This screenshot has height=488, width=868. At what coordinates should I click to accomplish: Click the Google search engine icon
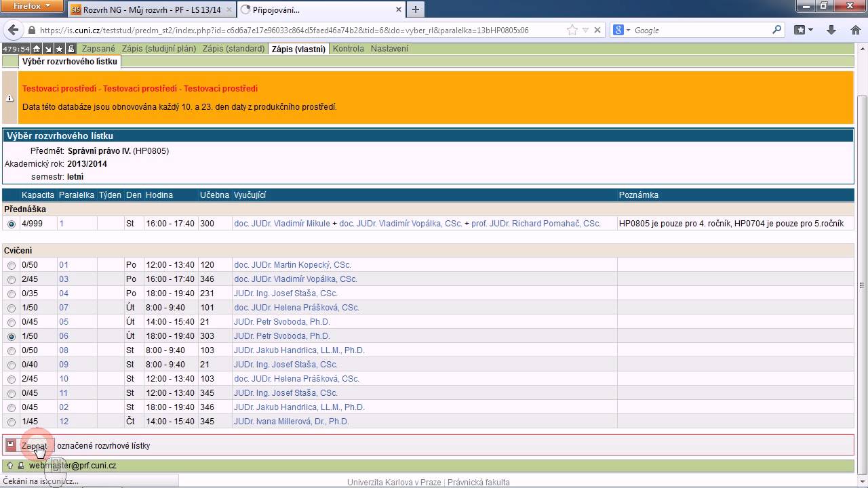coord(618,30)
